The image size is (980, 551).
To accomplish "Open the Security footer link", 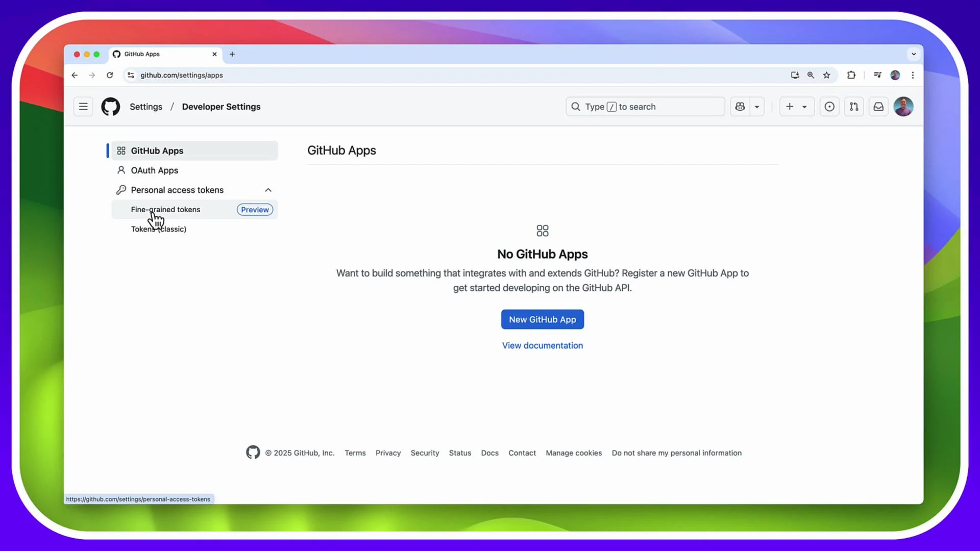I will point(425,453).
